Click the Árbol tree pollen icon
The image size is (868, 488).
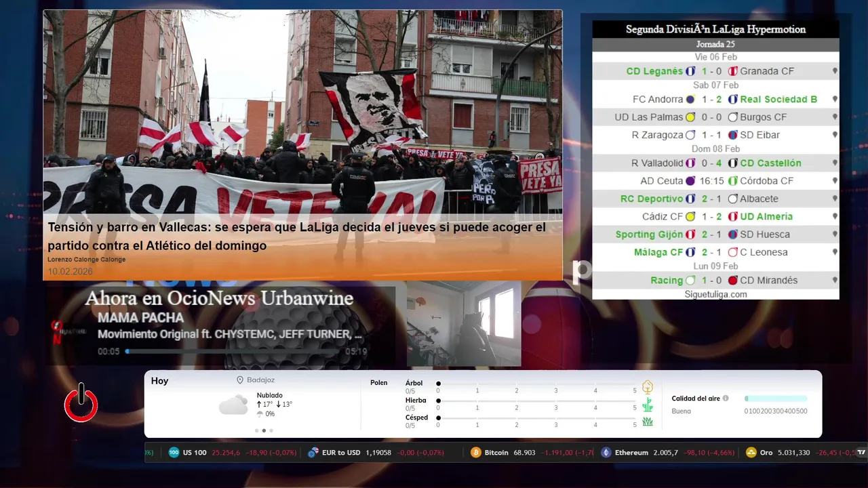tap(648, 387)
